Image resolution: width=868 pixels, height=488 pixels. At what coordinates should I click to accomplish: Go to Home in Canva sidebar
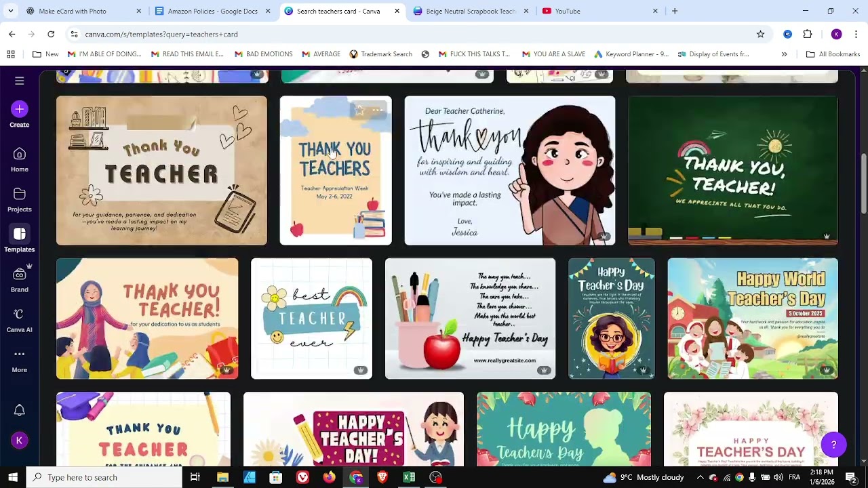click(19, 160)
